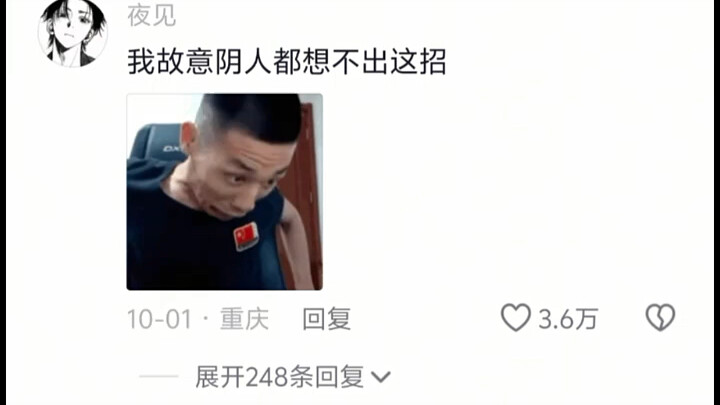The height and width of the screenshot is (405, 720).
Task: Open 夜见's profile avatar picture
Action: coord(72,32)
